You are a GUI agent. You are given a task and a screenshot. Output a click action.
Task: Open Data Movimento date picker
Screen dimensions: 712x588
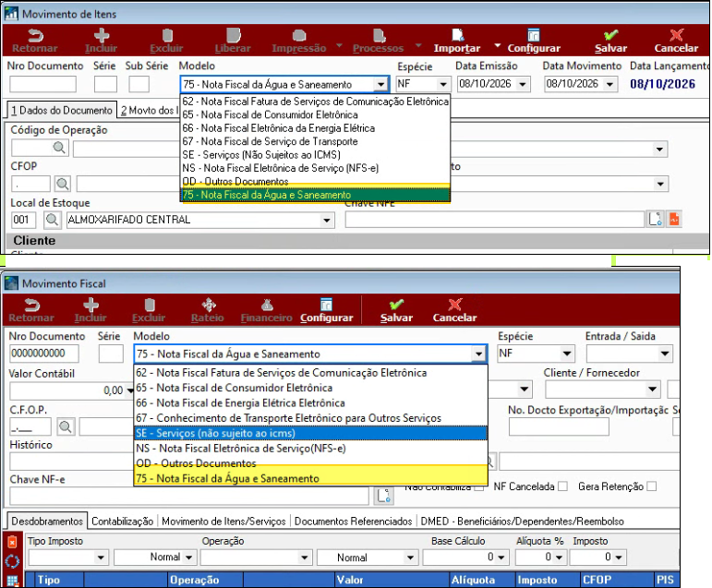(x=609, y=84)
